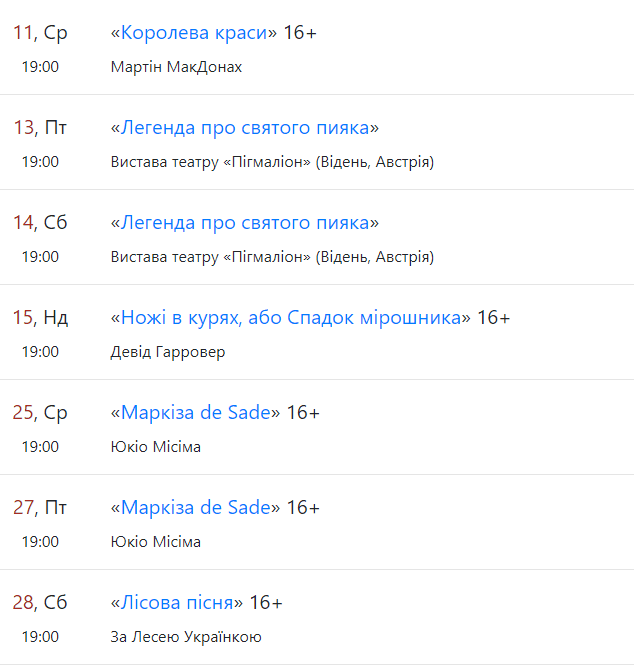Open «Легенда про святого пияка» on Friday the 13th
The width and height of the screenshot is (635, 666).
coord(245,128)
